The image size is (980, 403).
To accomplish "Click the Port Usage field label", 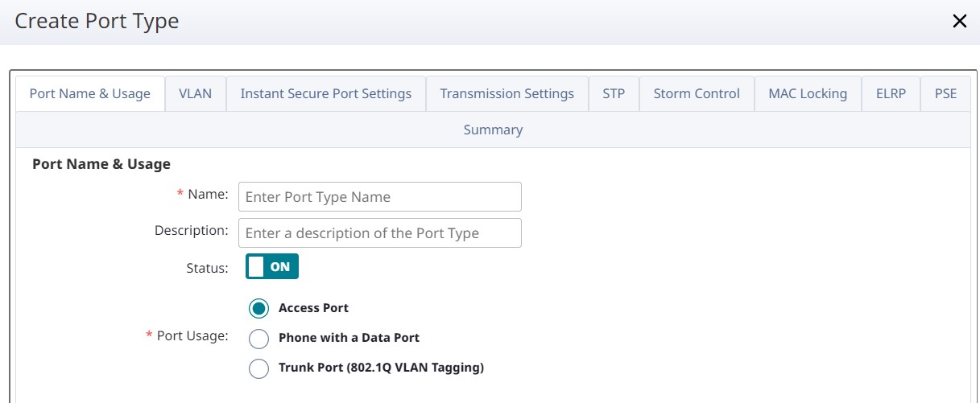I will (192, 336).
